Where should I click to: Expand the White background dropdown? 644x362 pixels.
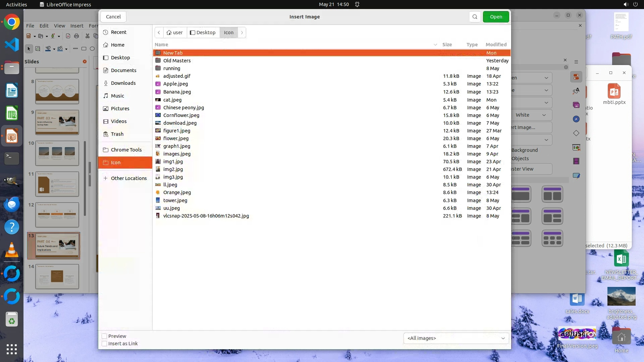[x=531, y=115]
